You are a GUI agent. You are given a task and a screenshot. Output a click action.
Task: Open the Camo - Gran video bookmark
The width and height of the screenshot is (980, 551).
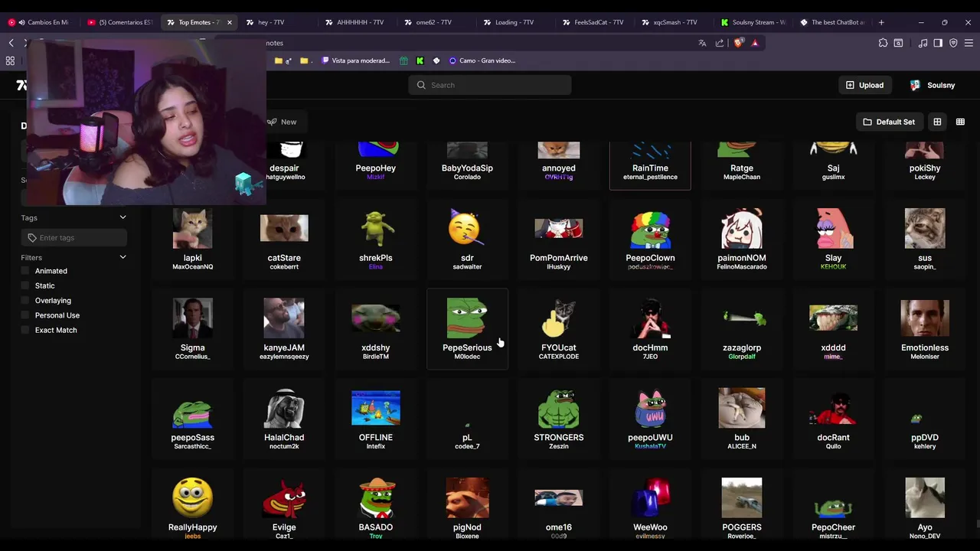click(x=482, y=60)
